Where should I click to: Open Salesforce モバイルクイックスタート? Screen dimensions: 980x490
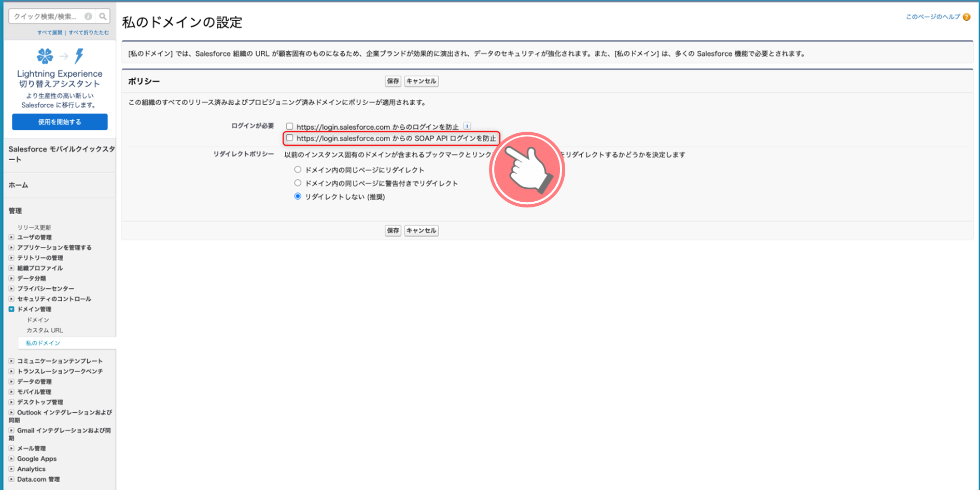[61, 154]
